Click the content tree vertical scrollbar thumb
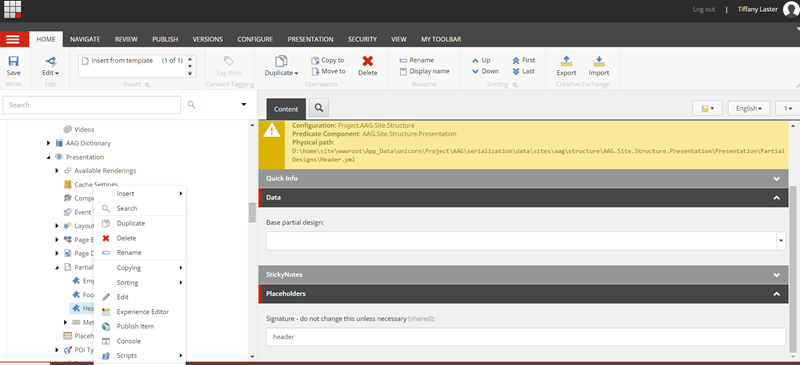 pos(252,212)
